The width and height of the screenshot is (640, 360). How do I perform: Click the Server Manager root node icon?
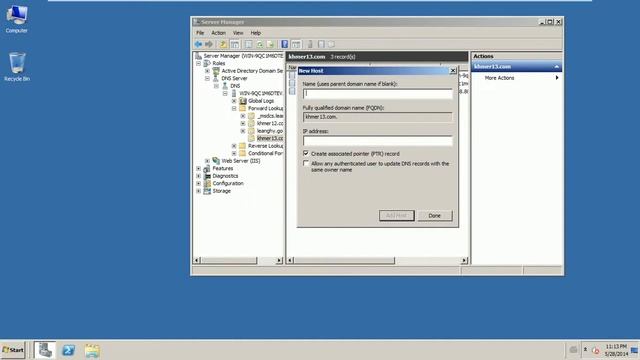click(198, 56)
